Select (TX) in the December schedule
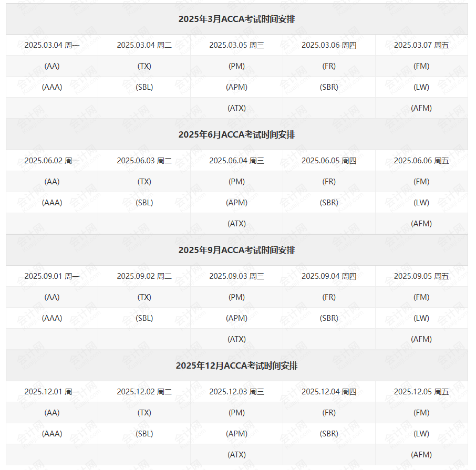This screenshot has width=476, height=470. pos(144,413)
